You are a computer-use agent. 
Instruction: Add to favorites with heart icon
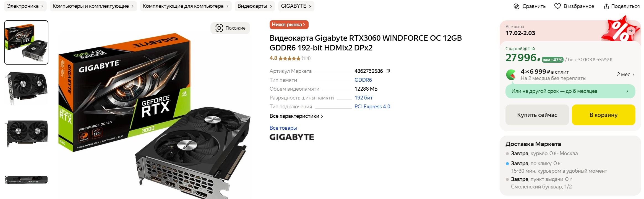557,6
